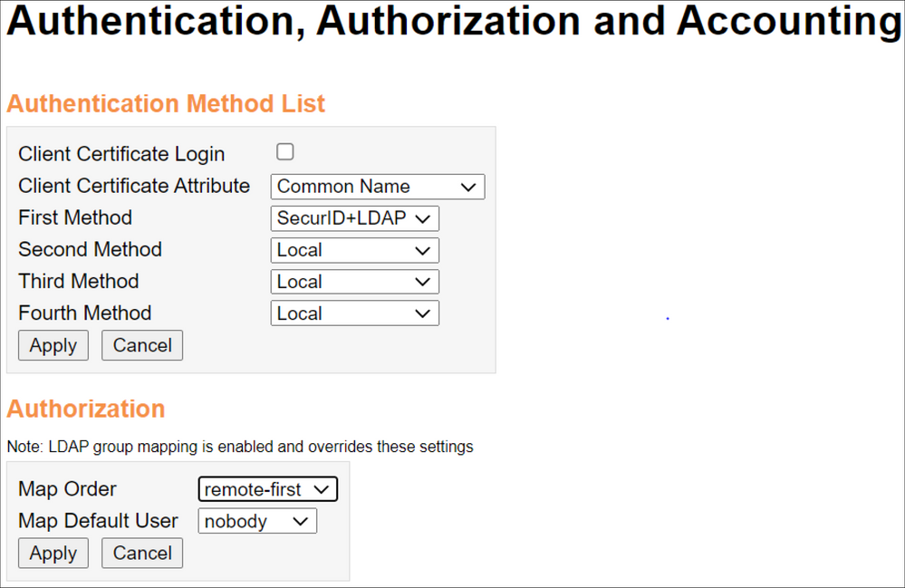Click the Map Default User label text
Screen dimensions: 905x588
[x=98, y=521]
